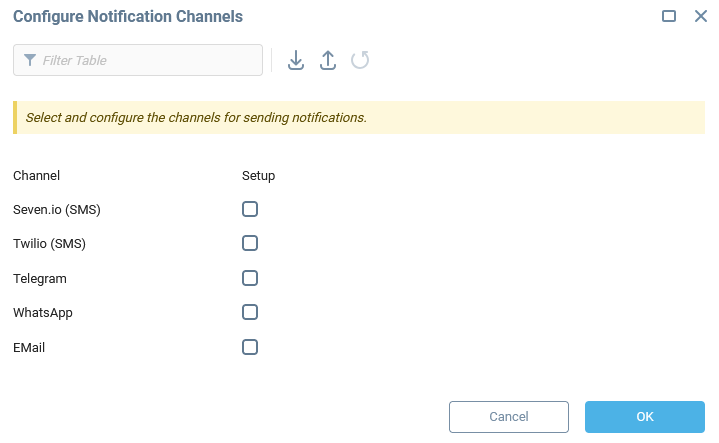This screenshot has height=443, width=719.
Task: Maximize the Configure Notification Channels dialog
Action: 669,17
